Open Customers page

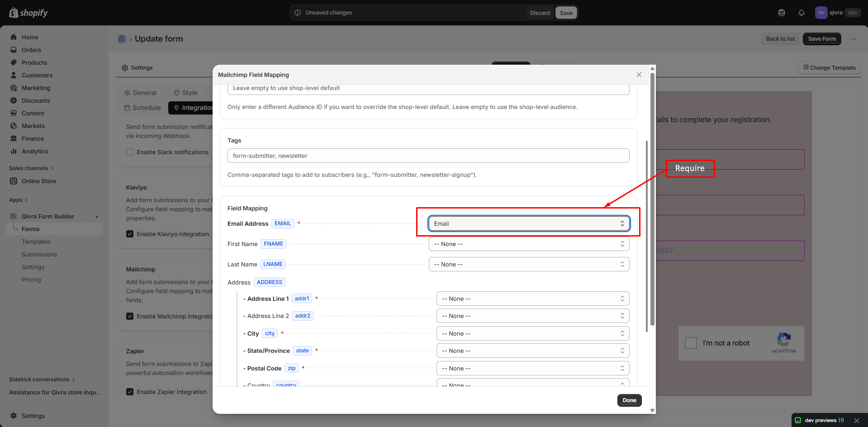pos(37,75)
